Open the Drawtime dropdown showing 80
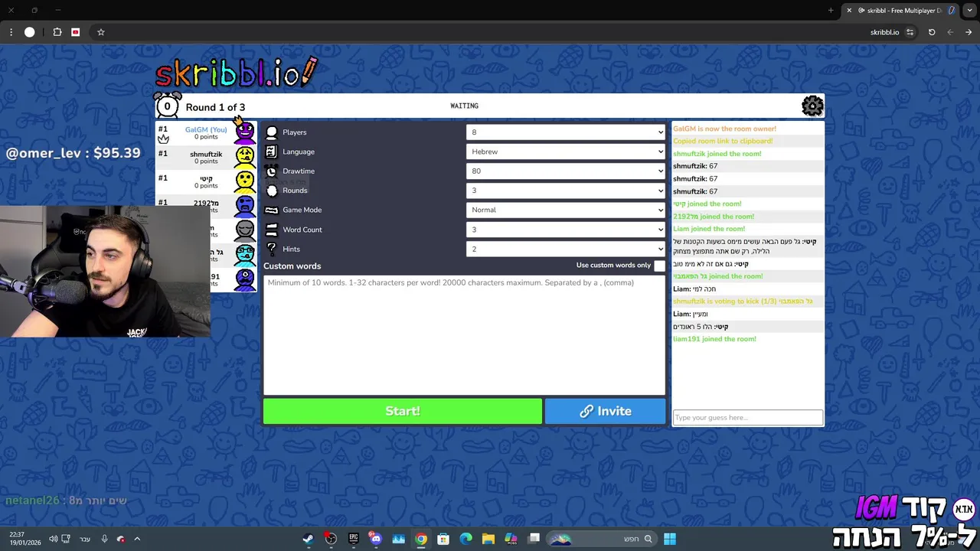Screen dimensions: 980x551 tap(566, 171)
